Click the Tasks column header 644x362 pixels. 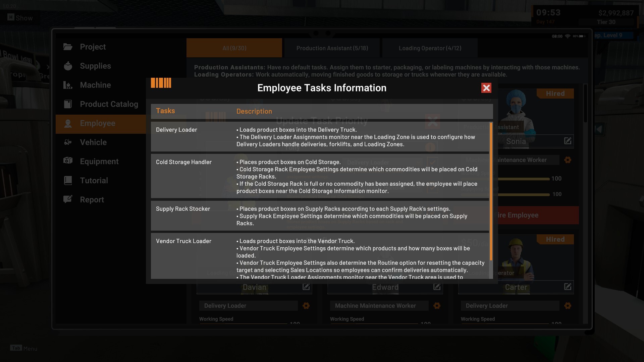(x=165, y=111)
